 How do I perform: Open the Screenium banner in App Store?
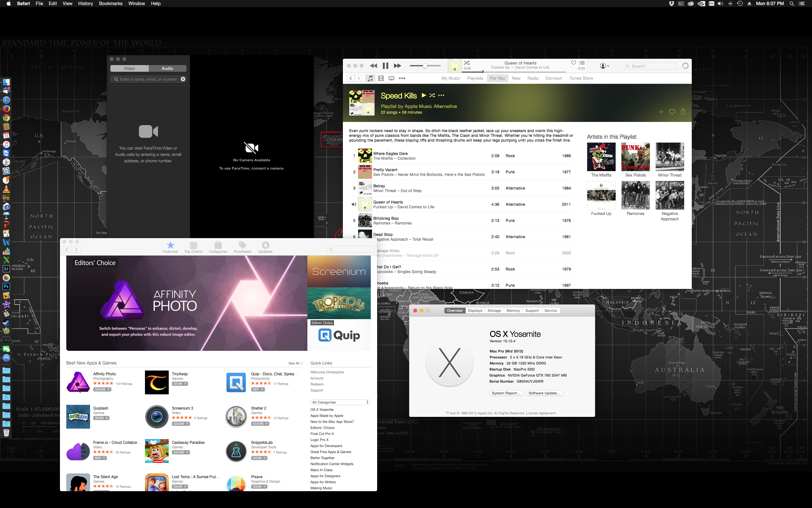pos(339,271)
